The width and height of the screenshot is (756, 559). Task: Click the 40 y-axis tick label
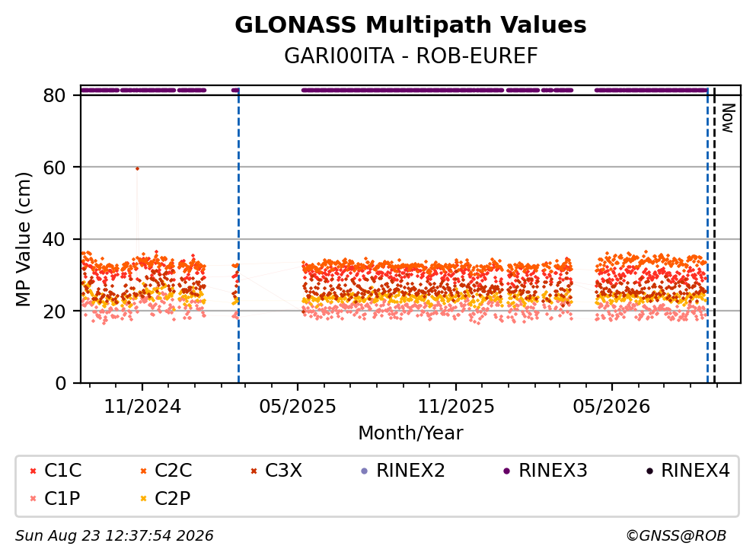[x=54, y=240]
